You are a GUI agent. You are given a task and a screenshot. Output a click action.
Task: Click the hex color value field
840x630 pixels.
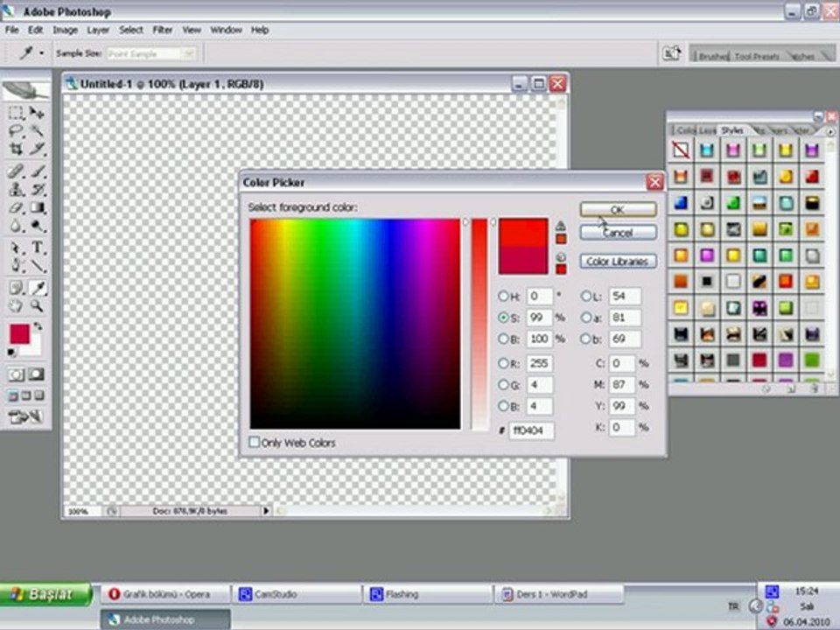click(x=531, y=430)
